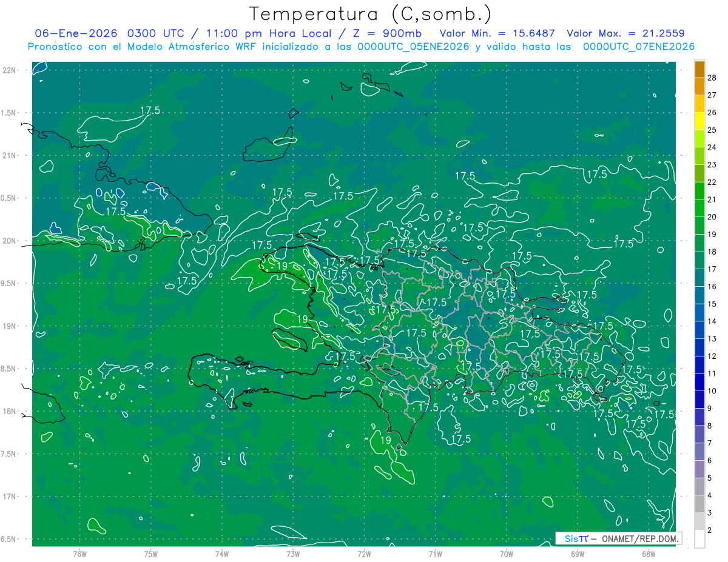The height and width of the screenshot is (562, 728).
Task: Click the '21' label on the color scale
Action: (x=712, y=199)
